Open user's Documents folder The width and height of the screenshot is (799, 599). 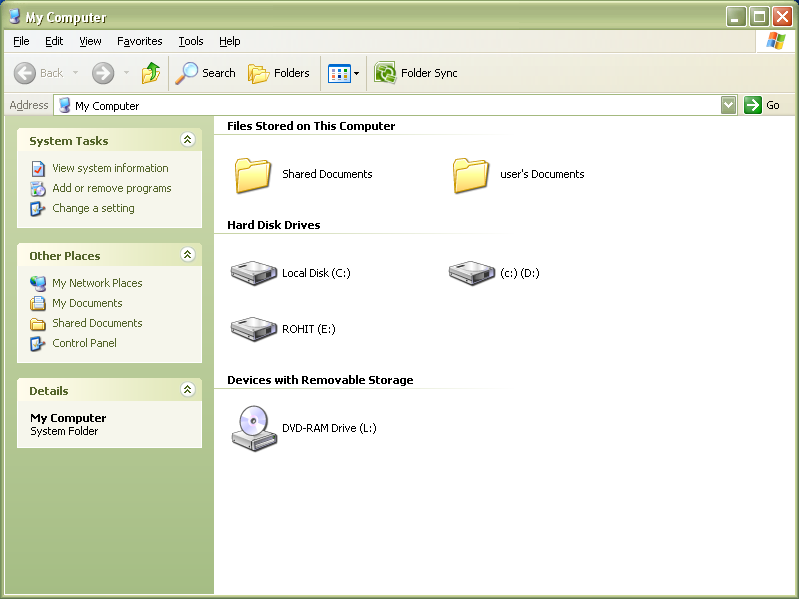(x=472, y=174)
